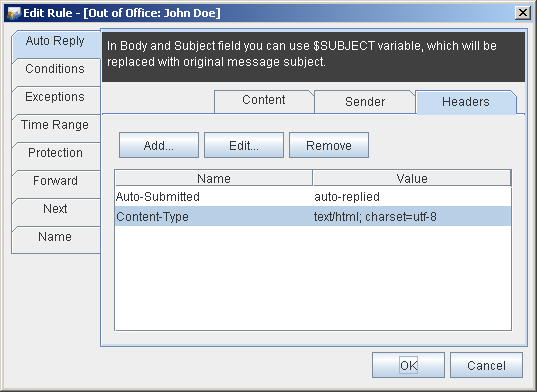Switch to the Conditions side tab
Image resolution: width=537 pixels, height=392 pixels.
[x=56, y=72]
